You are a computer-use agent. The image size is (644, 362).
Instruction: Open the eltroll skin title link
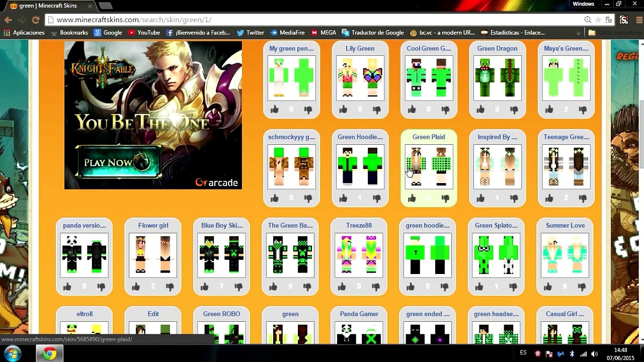point(85,314)
